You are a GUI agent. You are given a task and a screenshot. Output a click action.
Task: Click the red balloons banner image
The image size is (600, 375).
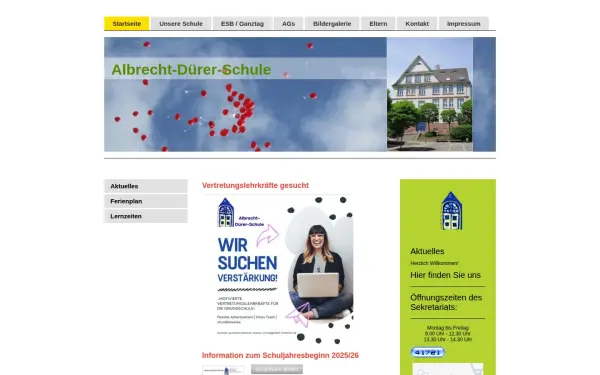tap(245, 94)
